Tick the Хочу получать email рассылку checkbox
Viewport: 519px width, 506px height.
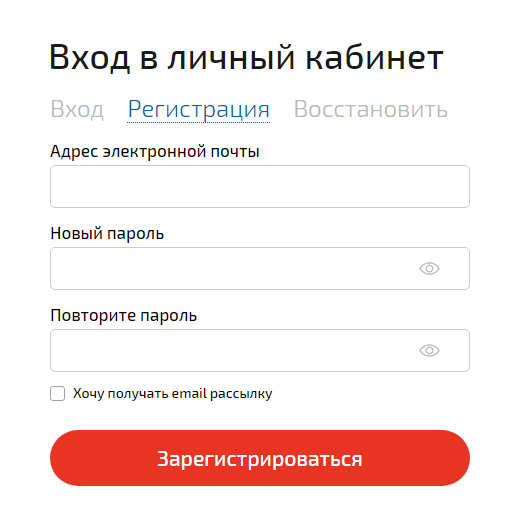point(57,394)
